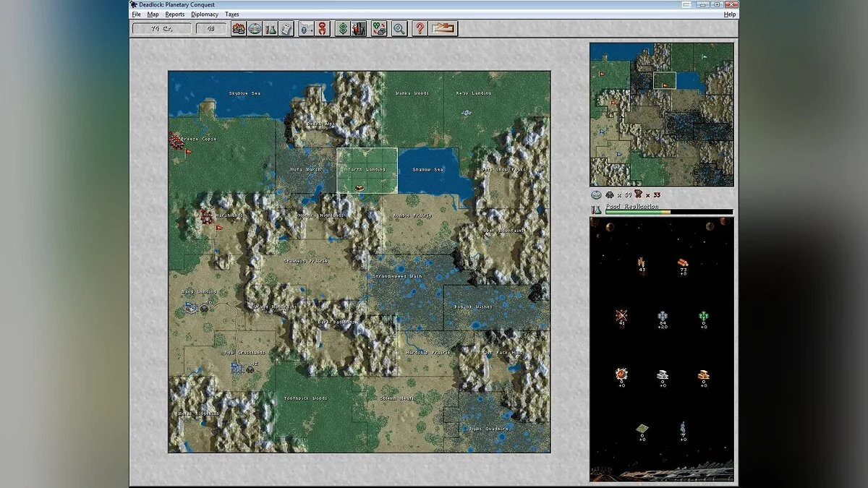Image resolution: width=868 pixels, height=488 pixels.
Task: Click the planet dome toolbar icon
Action: (255, 29)
